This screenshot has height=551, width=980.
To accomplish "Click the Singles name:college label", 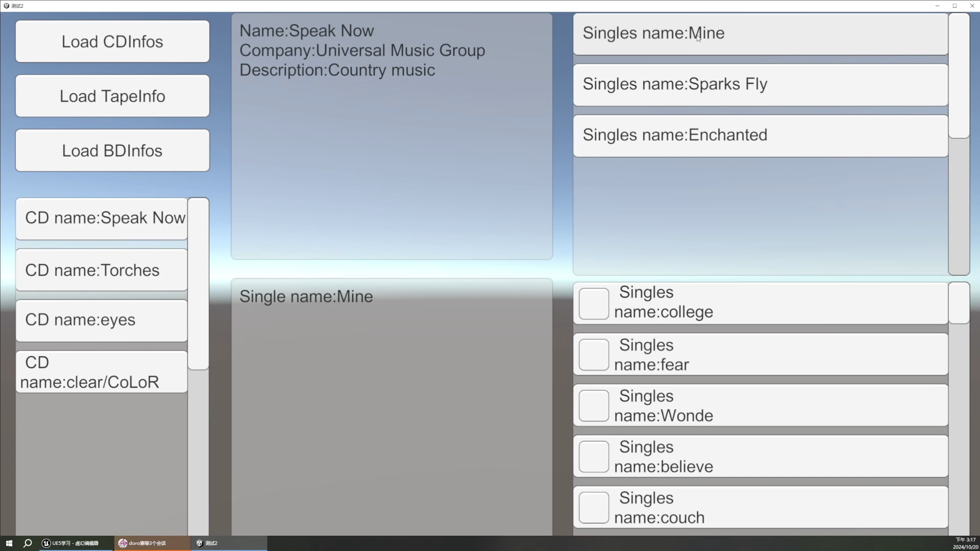I will [x=664, y=302].
